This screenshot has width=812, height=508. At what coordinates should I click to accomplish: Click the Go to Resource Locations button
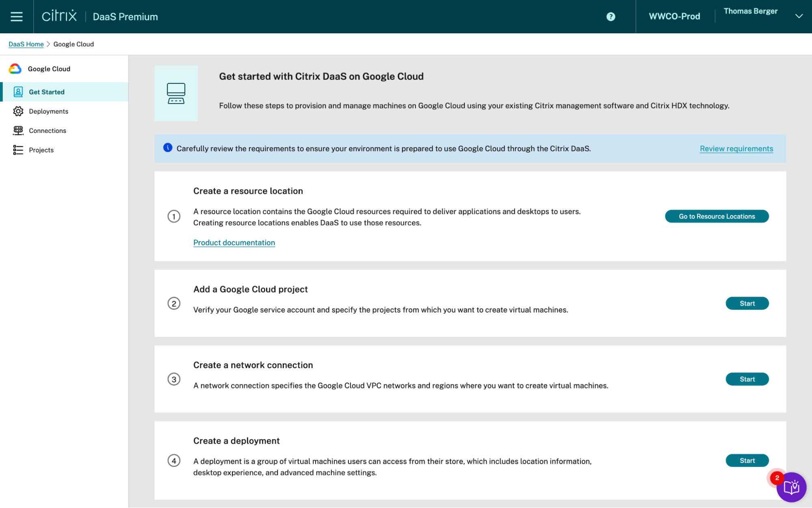(x=717, y=216)
